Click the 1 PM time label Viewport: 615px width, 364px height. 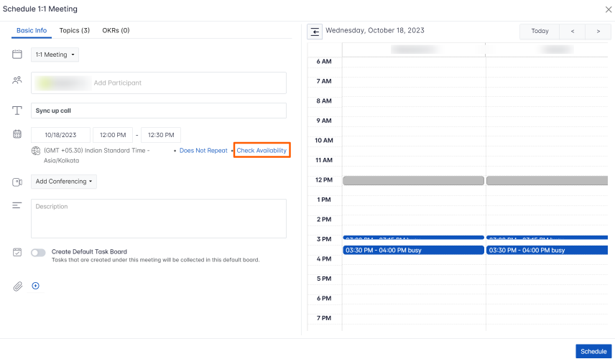[x=324, y=200]
